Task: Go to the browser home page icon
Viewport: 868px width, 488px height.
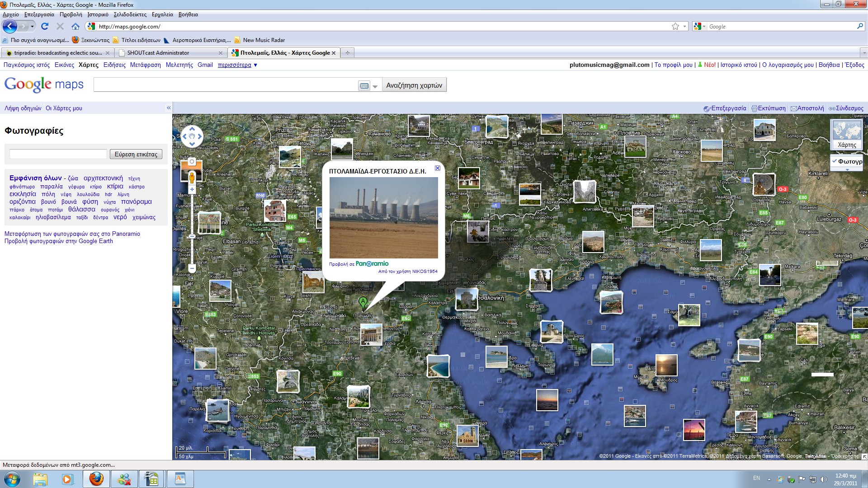Action: tap(75, 27)
